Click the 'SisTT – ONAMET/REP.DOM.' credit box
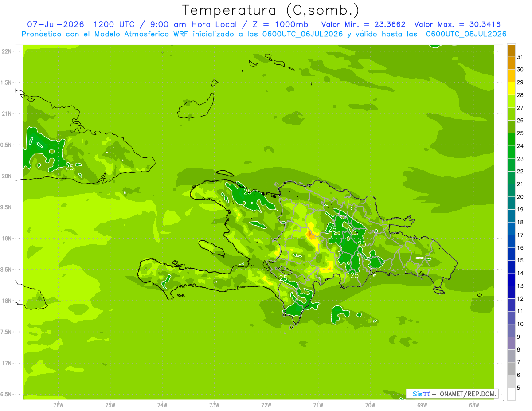Image resolution: width=532 pixels, height=411 pixels. tap(452, 394)
